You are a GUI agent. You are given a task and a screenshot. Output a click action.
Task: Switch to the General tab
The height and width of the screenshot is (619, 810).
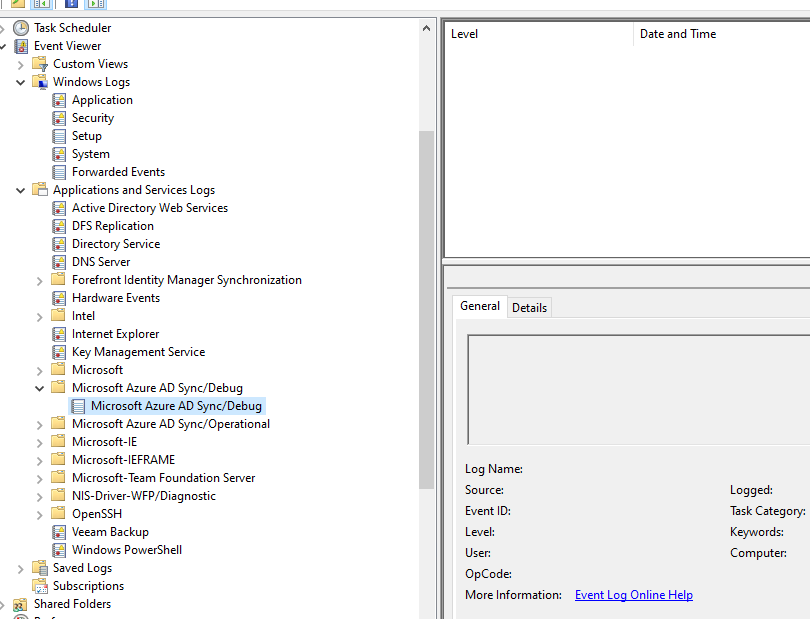pos(480,306)
